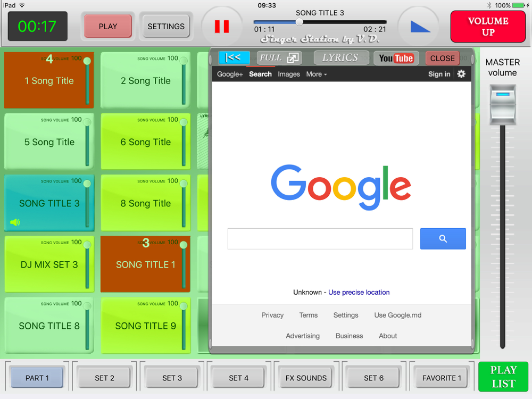Click the blue back-to-start |<< browser button
Viewport: 532px width, 399px height.
pyautogui.click(x=234, y=57)
